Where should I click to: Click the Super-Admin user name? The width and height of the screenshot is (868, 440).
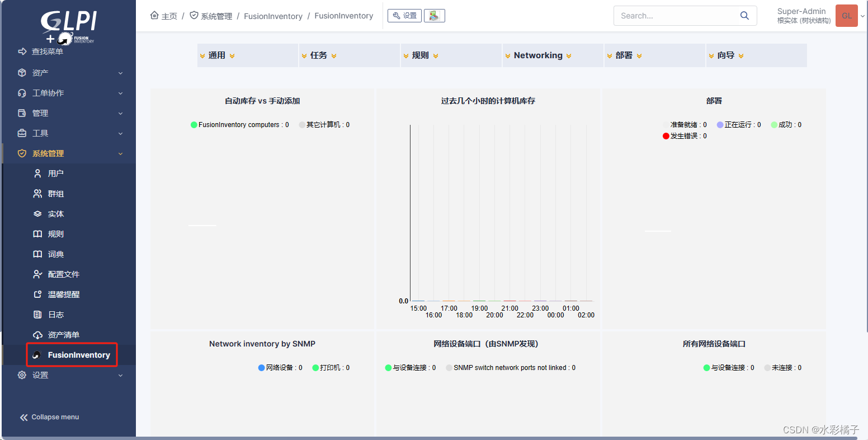pos(801,11)
